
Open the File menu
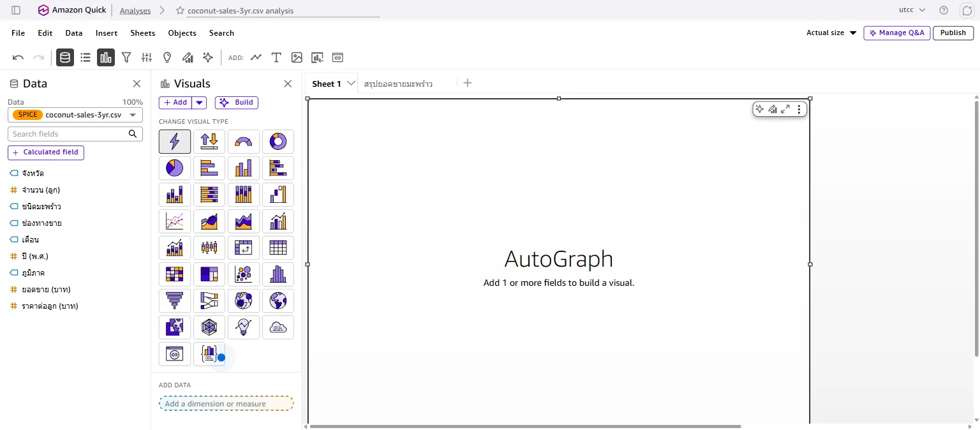[x=19, y=33]
